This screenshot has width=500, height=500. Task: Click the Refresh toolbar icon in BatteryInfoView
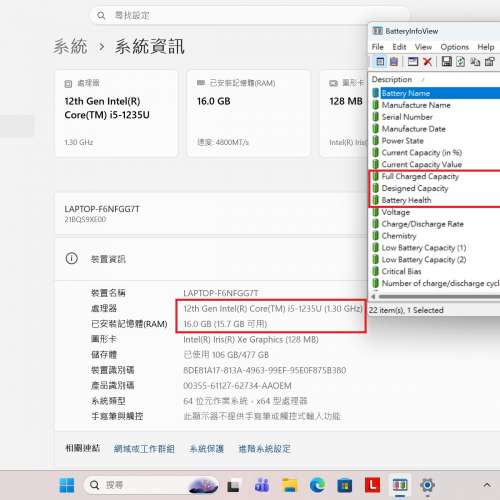click(461, 62)
